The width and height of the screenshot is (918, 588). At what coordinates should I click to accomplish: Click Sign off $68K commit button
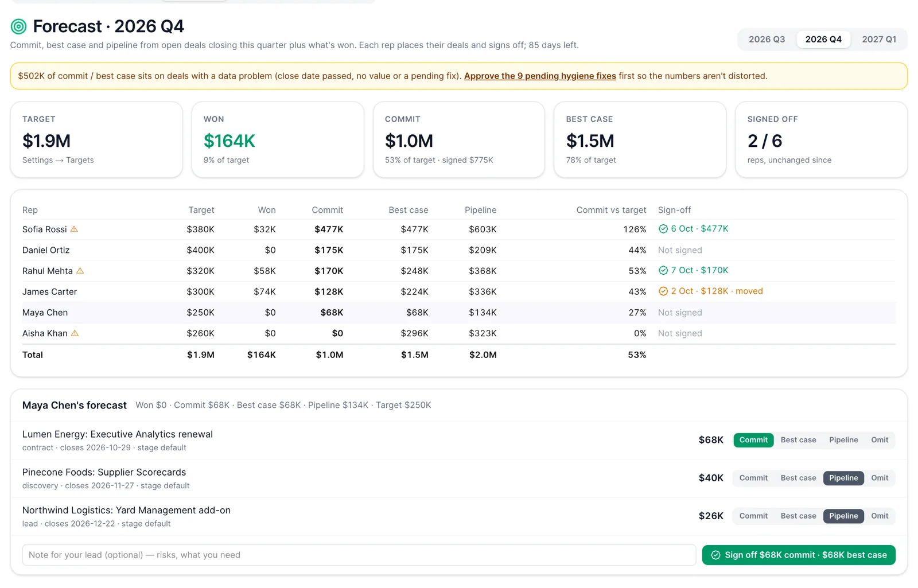click(x=799, y=555)
